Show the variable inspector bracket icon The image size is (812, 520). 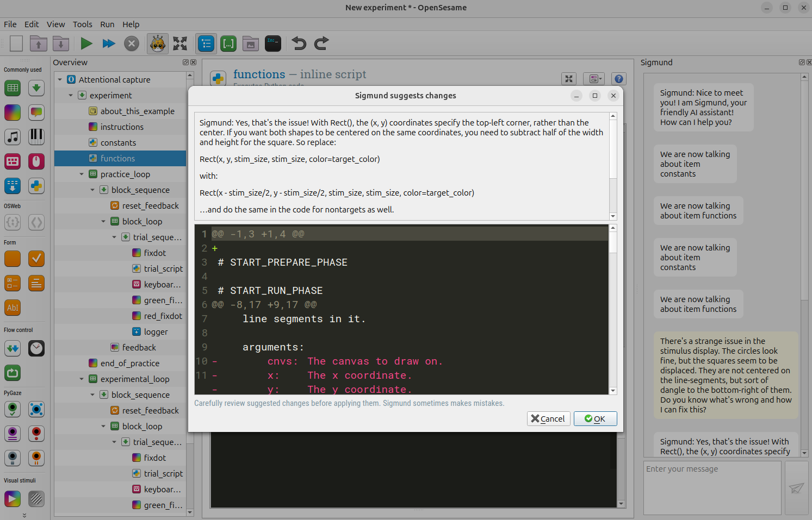point(228,43)
